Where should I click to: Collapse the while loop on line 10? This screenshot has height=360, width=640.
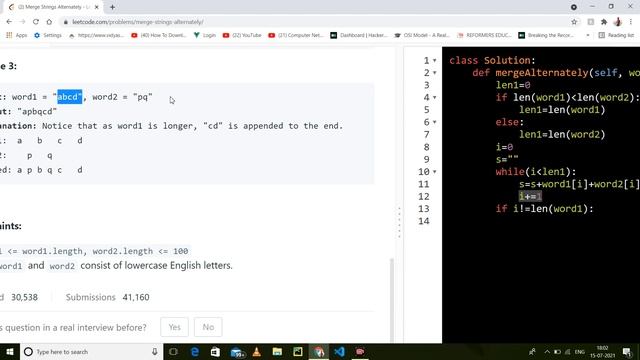(435, 172)
